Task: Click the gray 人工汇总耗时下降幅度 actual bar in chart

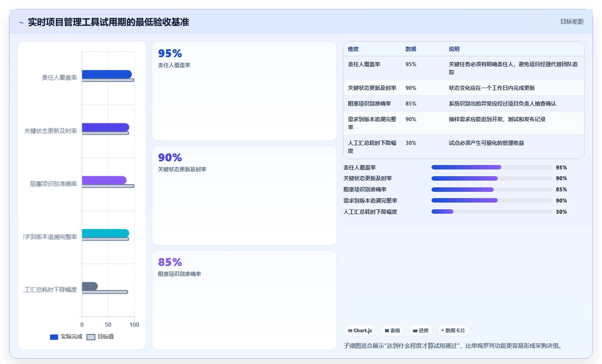Action: tap(90, 286)
